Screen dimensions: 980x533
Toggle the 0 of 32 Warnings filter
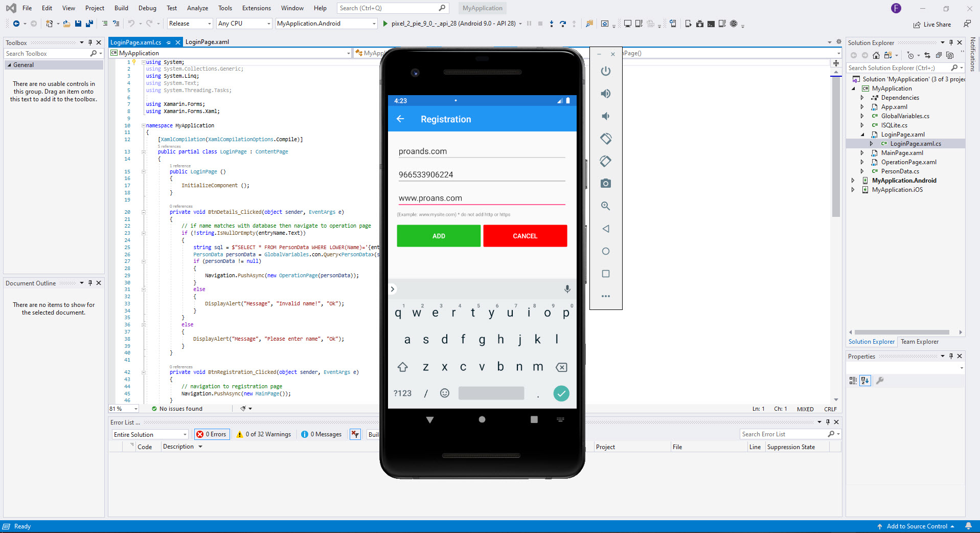[264, 434]
